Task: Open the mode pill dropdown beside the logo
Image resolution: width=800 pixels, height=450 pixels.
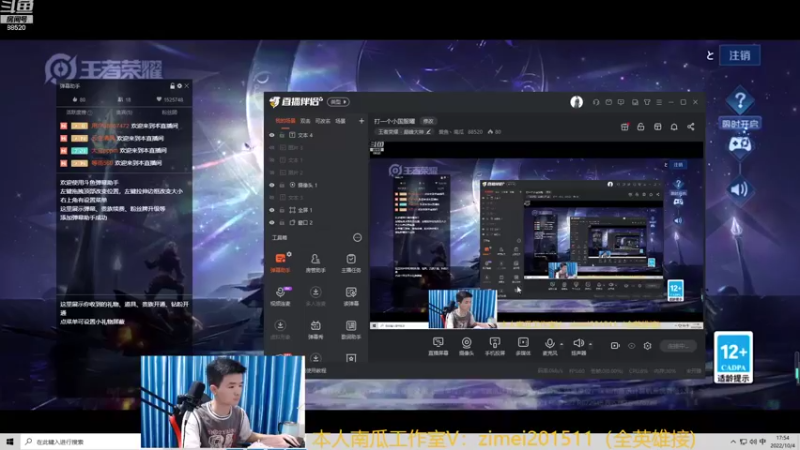Action: 338,102
